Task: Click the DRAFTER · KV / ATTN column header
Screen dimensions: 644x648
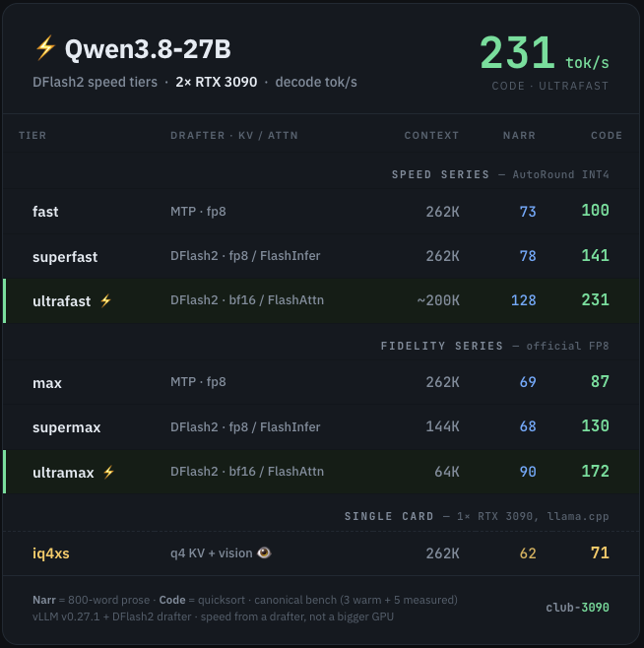Action: (234, 135)
